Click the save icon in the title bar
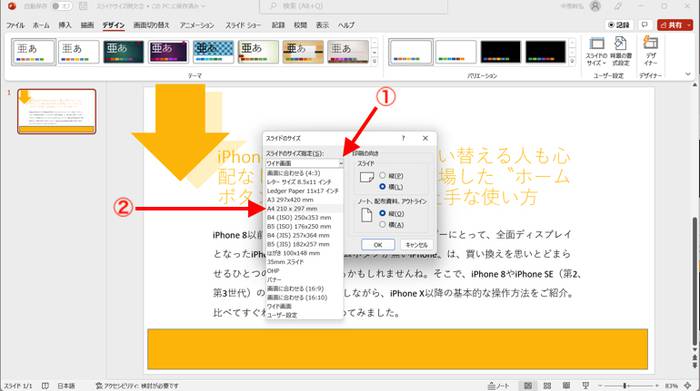700x391 pixels. coord(83,6)
